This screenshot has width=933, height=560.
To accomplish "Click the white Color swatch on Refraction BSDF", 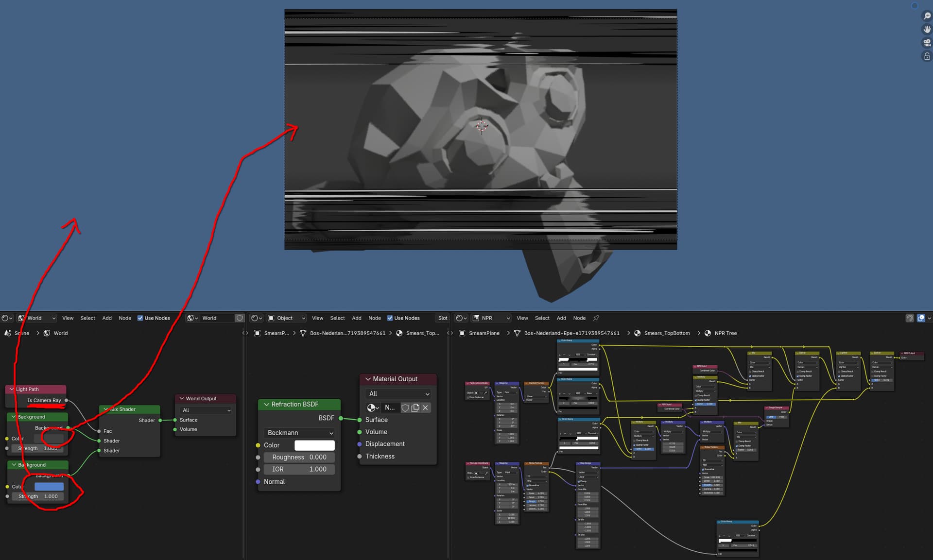I will point(314,445).
